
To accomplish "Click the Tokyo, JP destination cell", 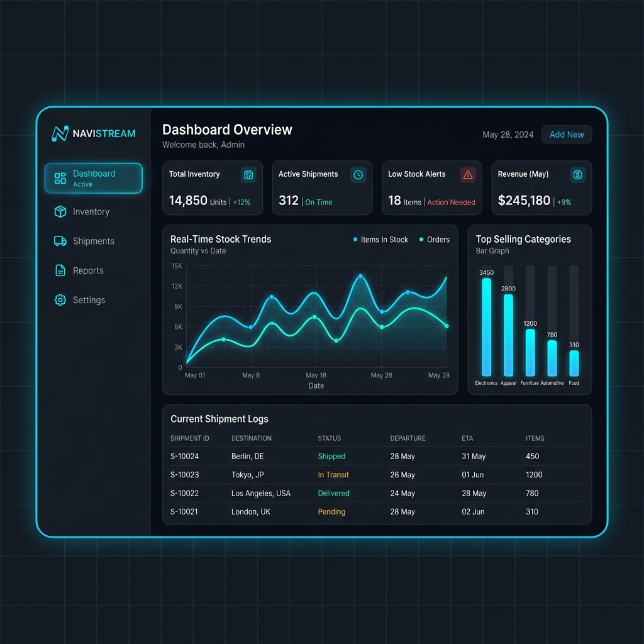I will click(247, 475).
